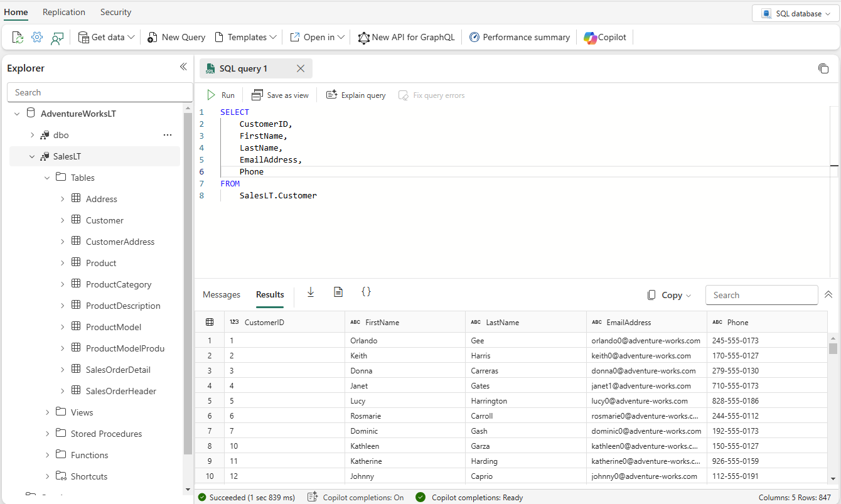The height and width of the screenshot is (504, 841).
Task: Click the Explorer vertical scrollbar
Action: [x=188, y=282]
